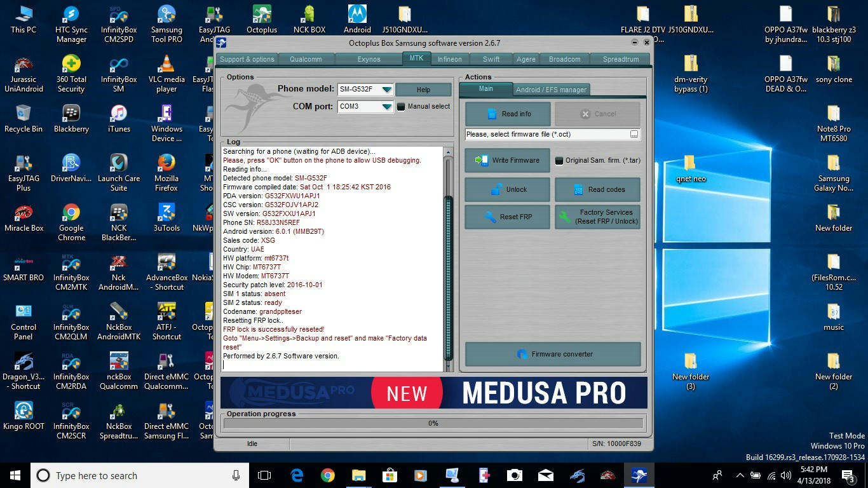Show hidden system tray icons
The width and height of the screenshot is (868, 488).
click(x=740, y=475)
